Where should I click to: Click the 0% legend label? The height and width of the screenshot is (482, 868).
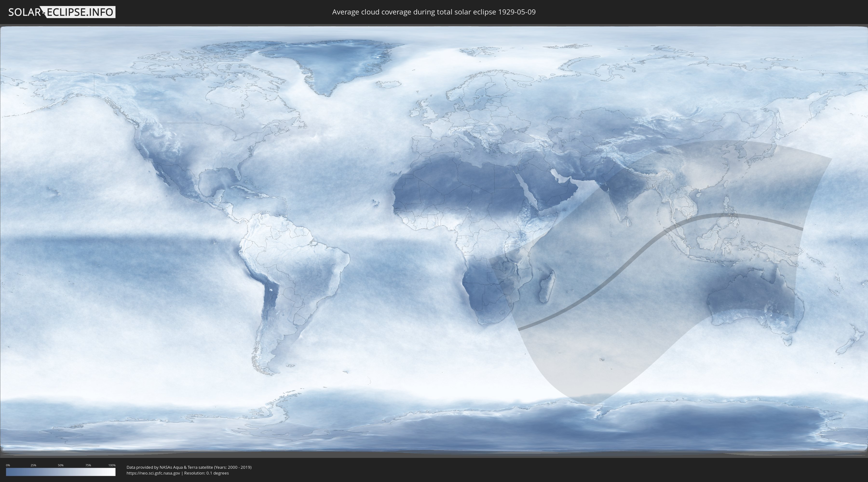pos(8,465)
